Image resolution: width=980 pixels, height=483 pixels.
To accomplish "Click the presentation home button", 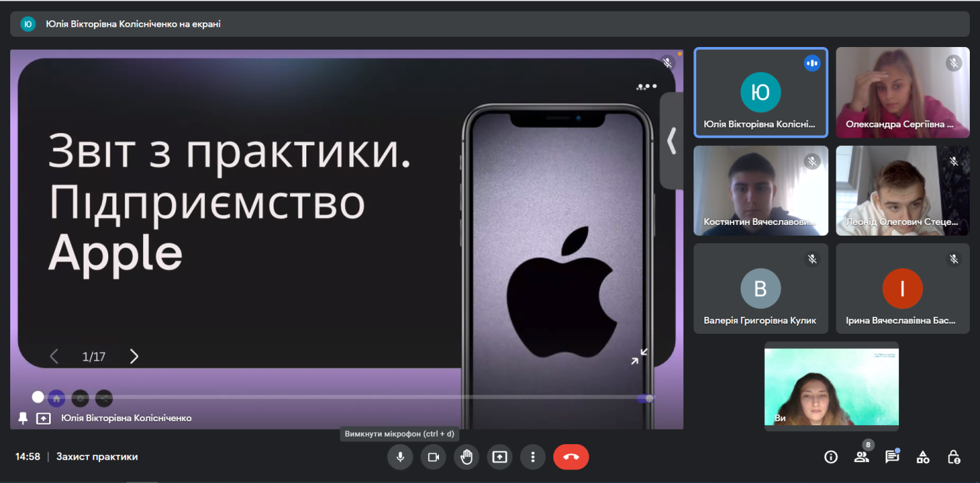I will [56, 399].
